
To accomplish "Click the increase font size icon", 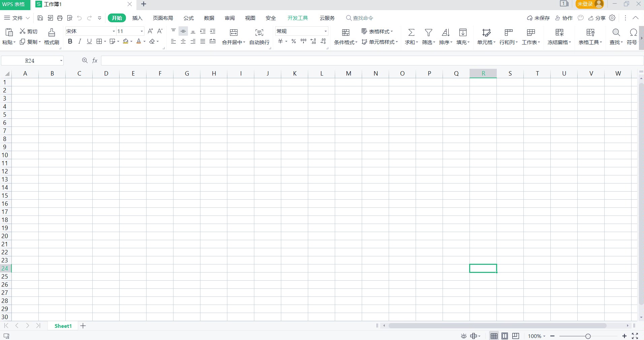I will [150, 31].
